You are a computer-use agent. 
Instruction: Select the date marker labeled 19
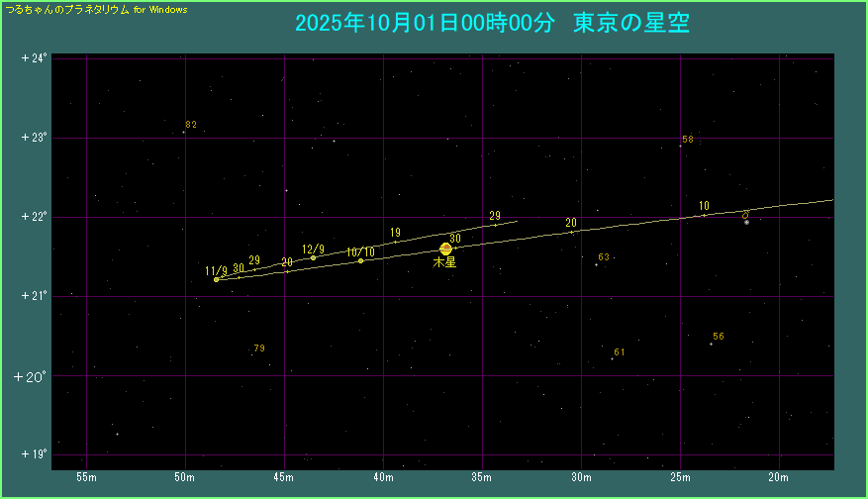tap(396, 242)
